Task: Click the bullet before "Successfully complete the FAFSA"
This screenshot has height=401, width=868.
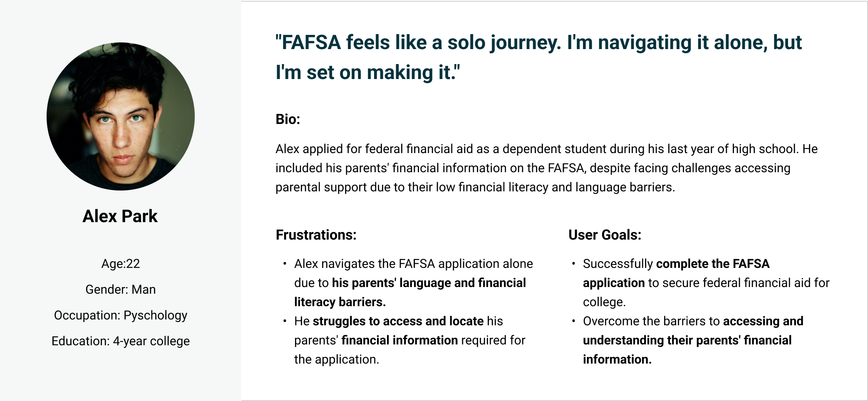Action: (574, 264)
